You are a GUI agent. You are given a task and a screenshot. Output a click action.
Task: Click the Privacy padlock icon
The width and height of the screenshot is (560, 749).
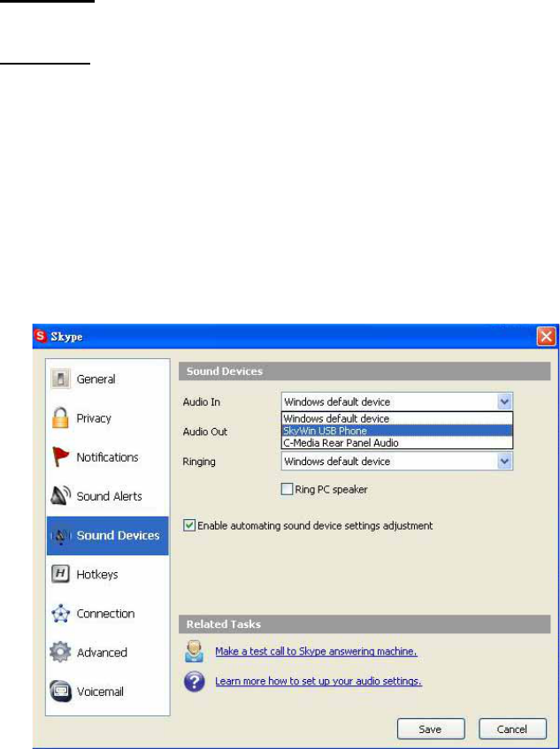61,418
